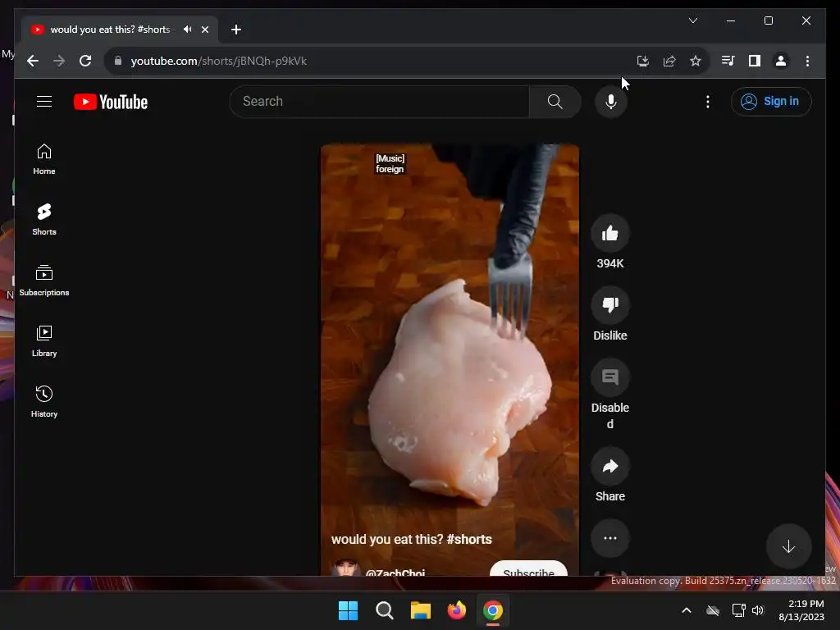This screenshot has width=840, height=630.
Task: Dislike the short with thumbs down
Action: tap(609, 305)
